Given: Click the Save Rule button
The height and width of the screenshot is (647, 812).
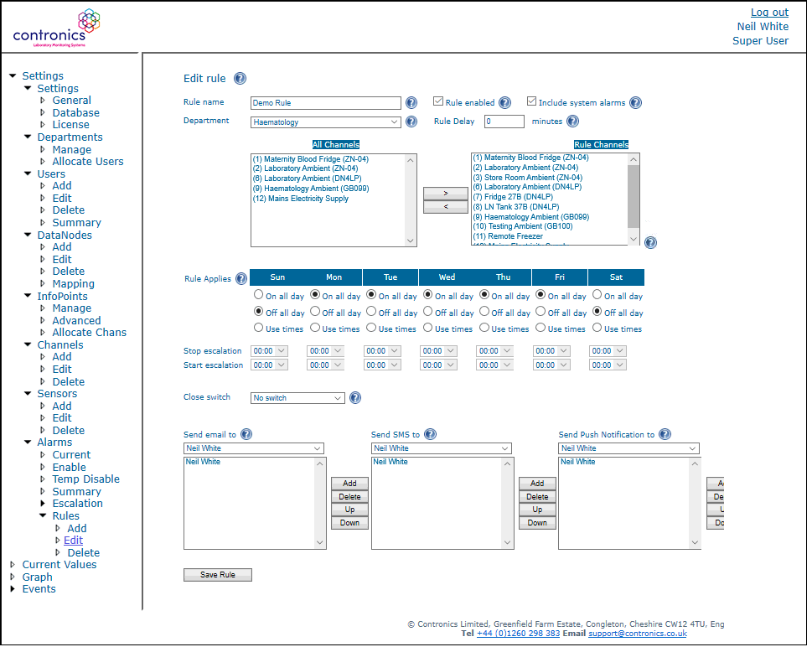Looking at the screenshot, I should pos(217,575).
